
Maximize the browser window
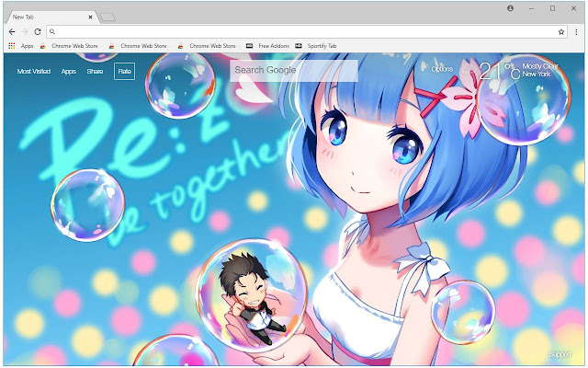552,8
